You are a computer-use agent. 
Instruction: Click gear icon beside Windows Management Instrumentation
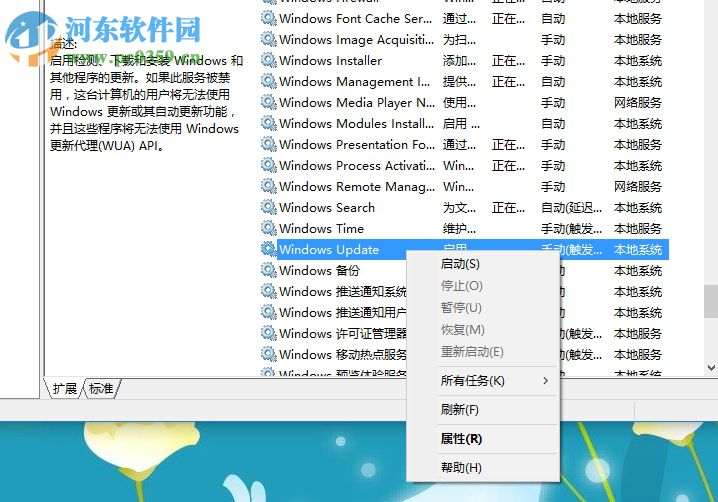(269, 82)
